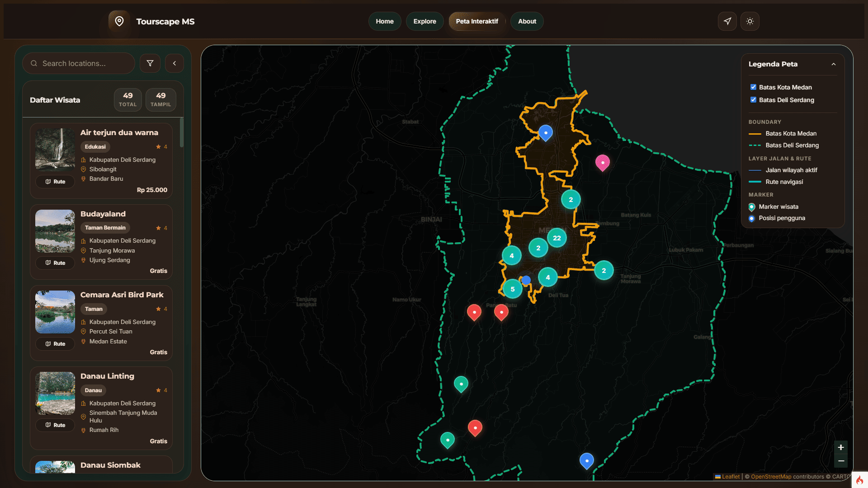Open the About page

coord(527,21)
